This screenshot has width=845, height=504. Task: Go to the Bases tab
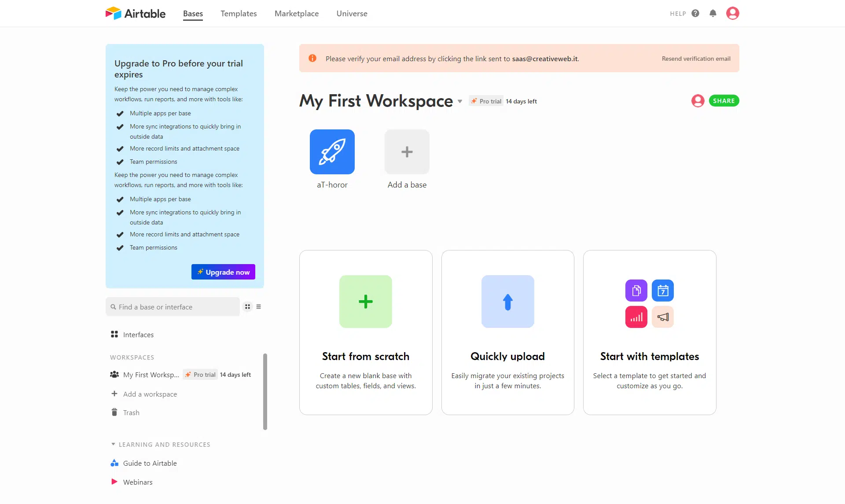pos(193,14)
